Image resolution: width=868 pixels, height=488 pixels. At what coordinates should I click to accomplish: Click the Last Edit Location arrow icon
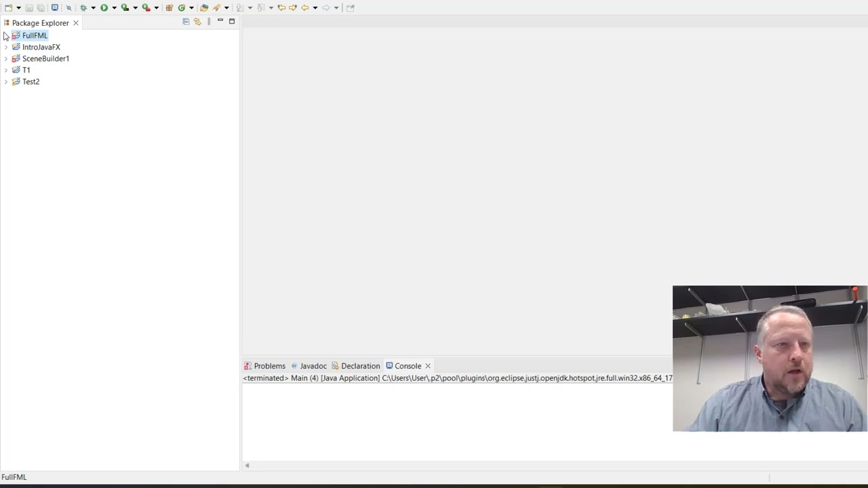(281, 7)
